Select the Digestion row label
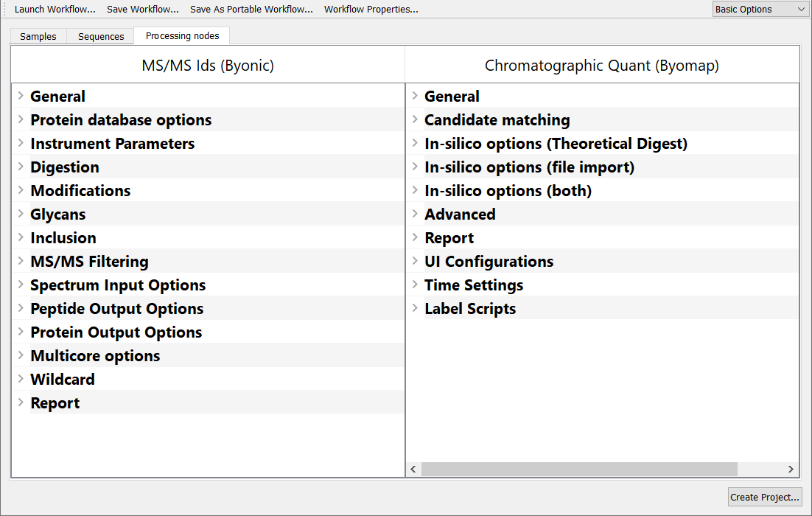 [x=65, y=167]
